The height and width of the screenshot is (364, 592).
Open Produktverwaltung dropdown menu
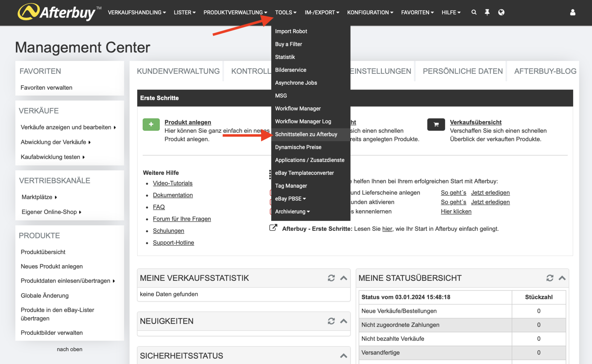pyautogui.click(x=235, y=12)
